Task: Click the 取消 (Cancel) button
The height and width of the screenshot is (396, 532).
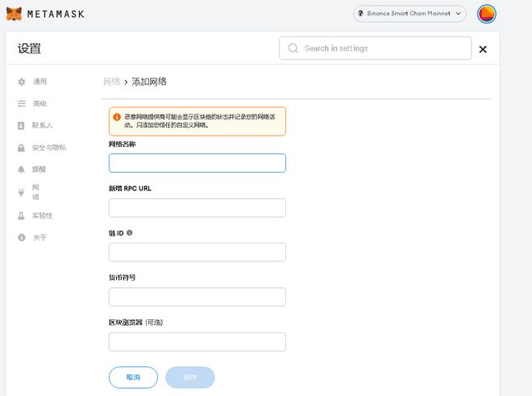Action: click(133, 377)
